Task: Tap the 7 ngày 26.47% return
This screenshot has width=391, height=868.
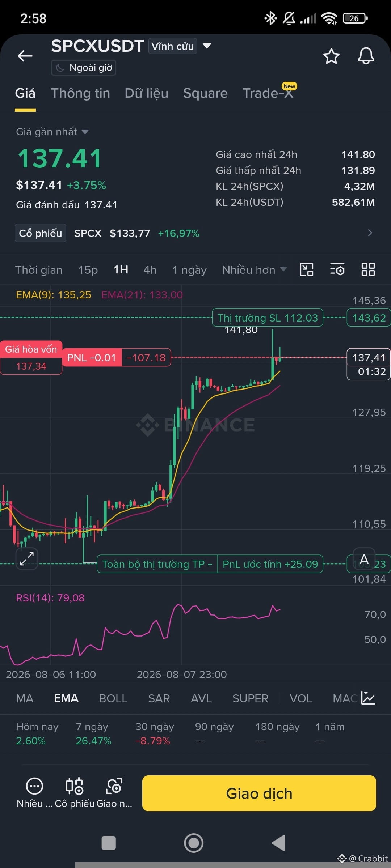Action: (93, 734)
